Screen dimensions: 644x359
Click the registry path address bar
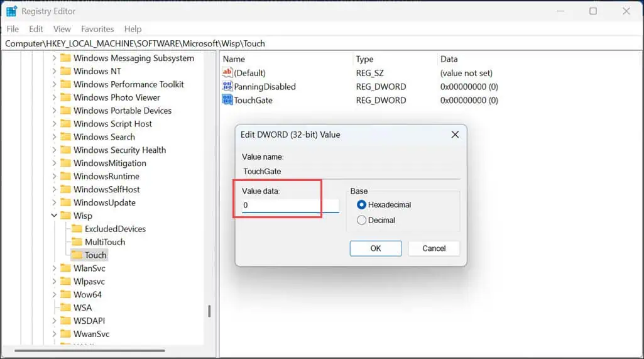pos(322,43)
